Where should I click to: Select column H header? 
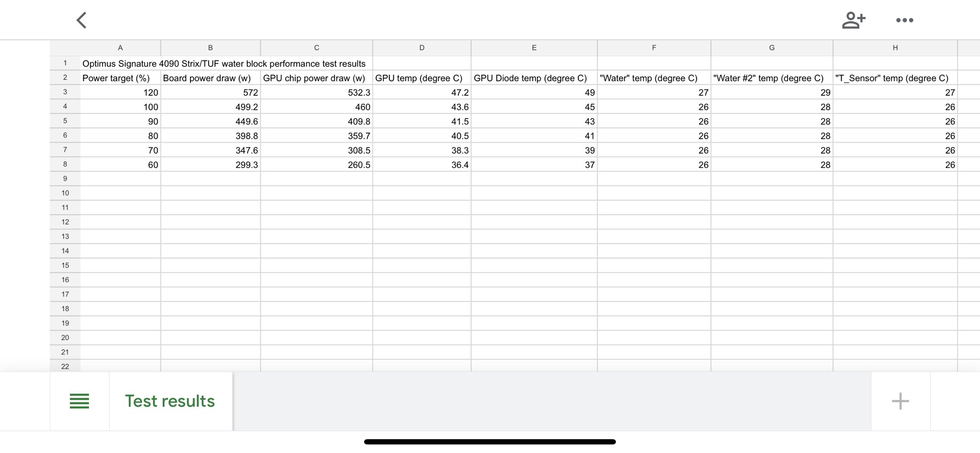coord(895,48)
